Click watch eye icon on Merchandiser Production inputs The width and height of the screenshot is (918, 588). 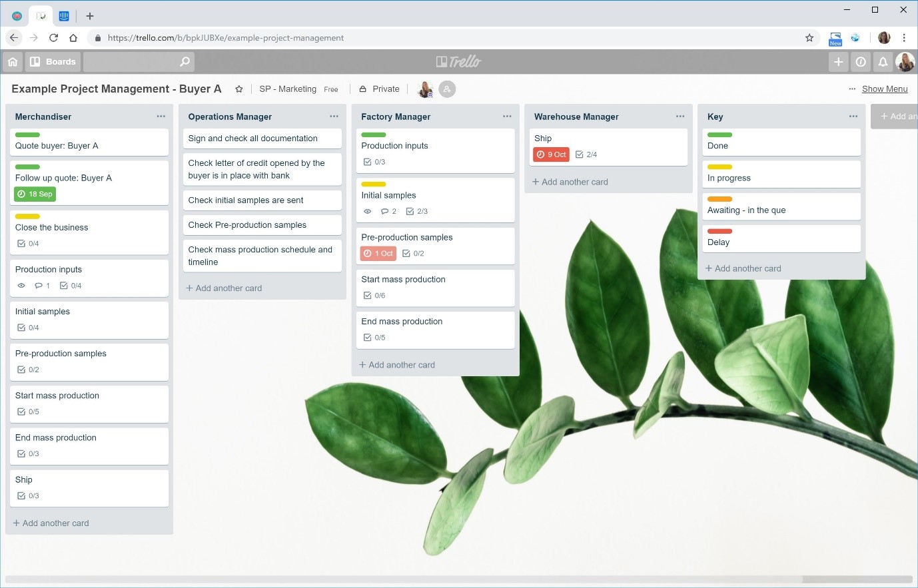point(21,286)
